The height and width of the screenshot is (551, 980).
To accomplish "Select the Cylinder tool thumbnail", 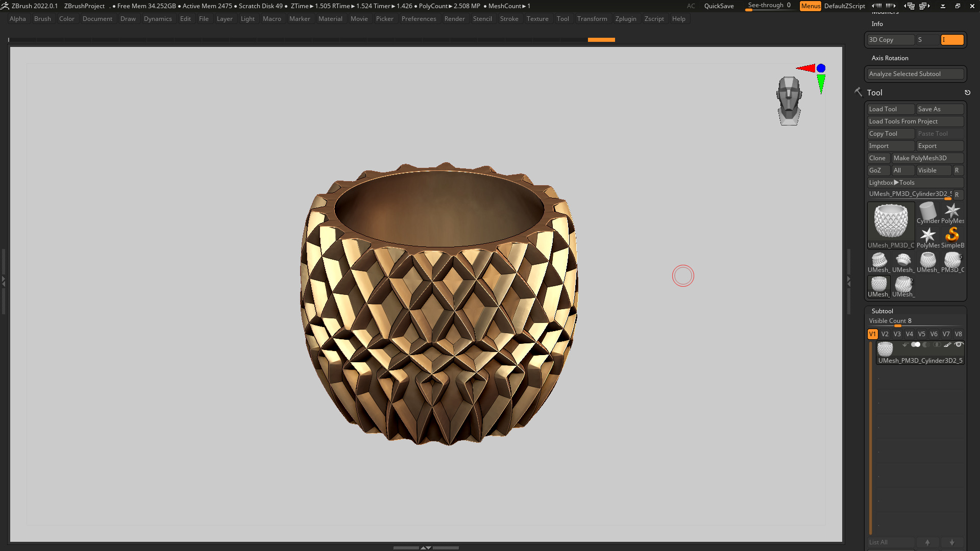I will 927,212.
